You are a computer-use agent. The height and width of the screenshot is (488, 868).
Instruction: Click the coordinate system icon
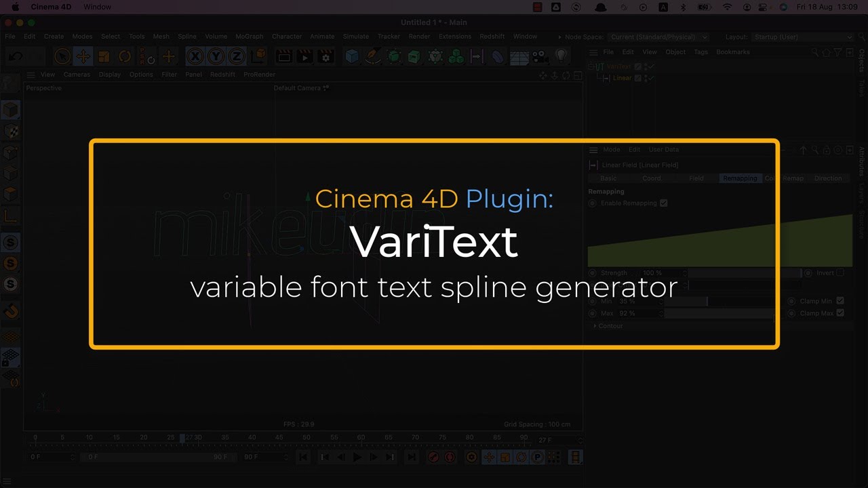(258, 57)
